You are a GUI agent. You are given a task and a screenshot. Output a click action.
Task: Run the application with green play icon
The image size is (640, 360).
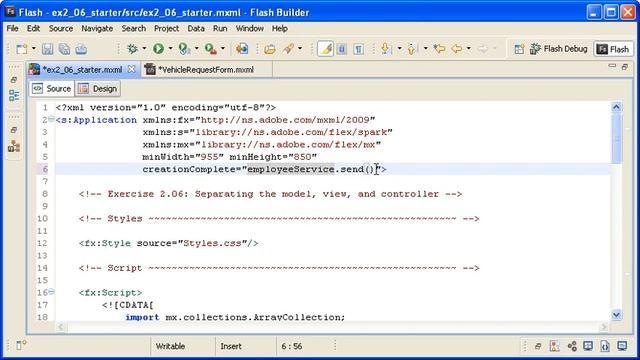pos(158,49)
